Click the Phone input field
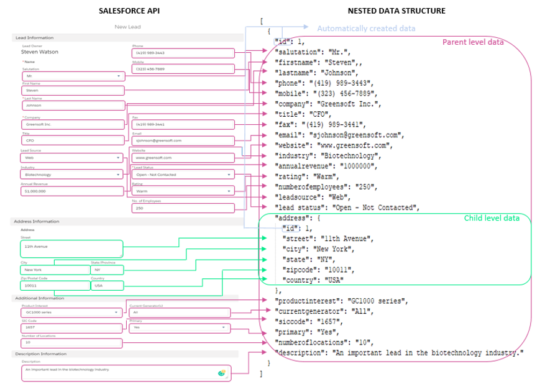 (183, 53)
